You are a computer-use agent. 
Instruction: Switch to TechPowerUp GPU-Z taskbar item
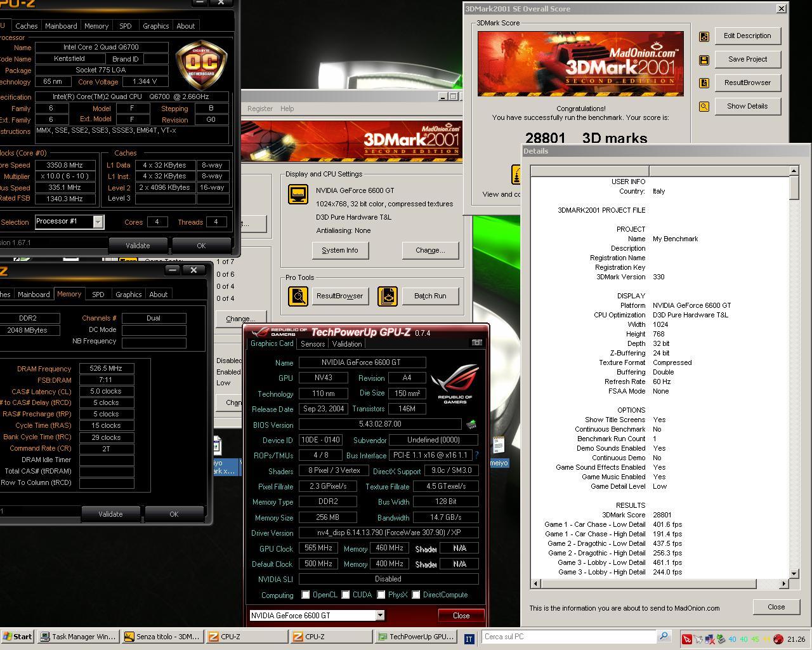click(x=416, y=637)
